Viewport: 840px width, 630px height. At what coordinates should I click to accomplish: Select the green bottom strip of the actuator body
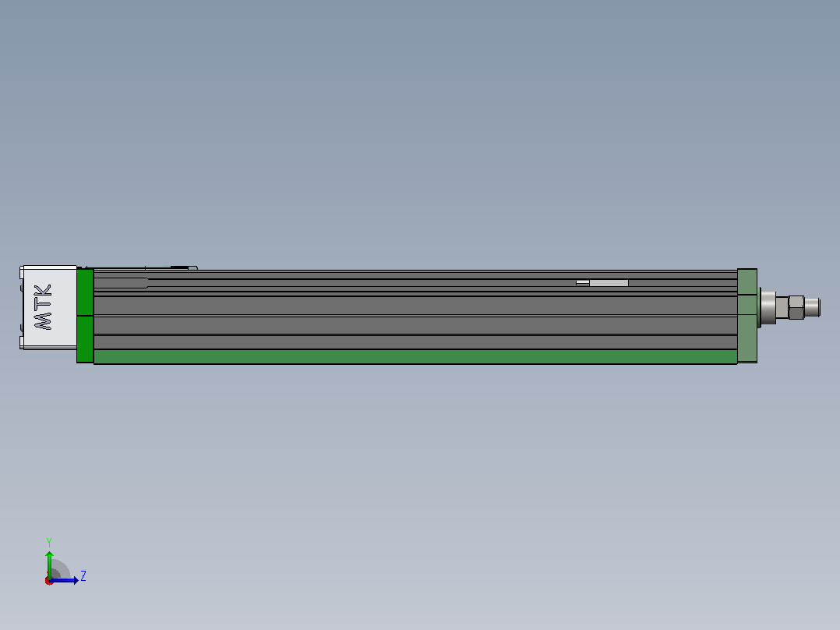click(x=415, y=356)
